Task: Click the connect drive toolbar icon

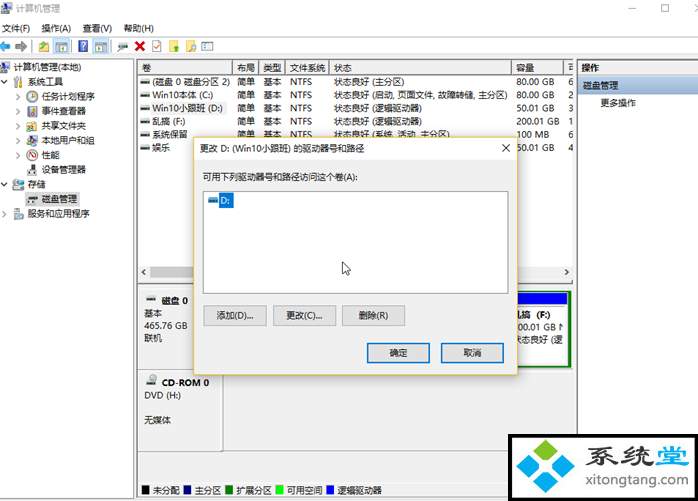Action: tap(122, 46)
